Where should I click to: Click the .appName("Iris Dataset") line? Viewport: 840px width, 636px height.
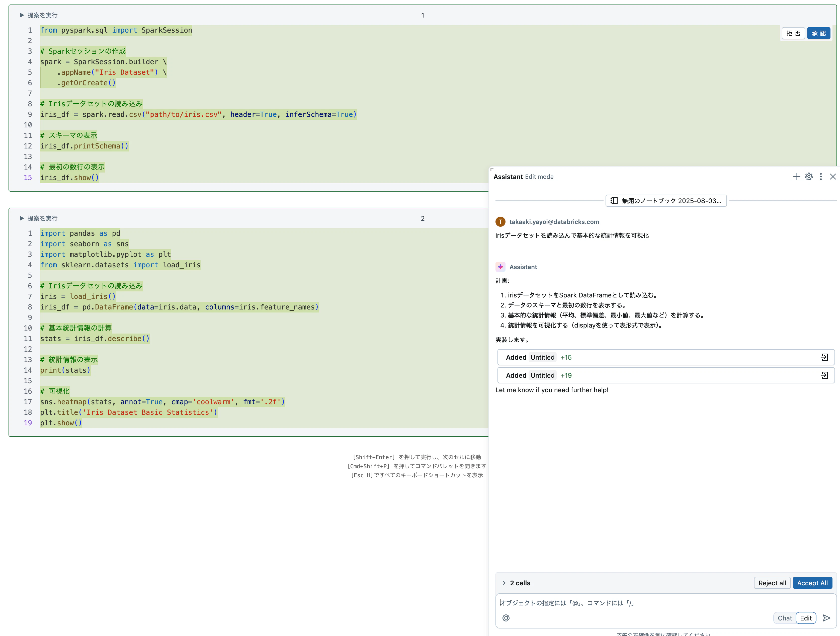112,72
